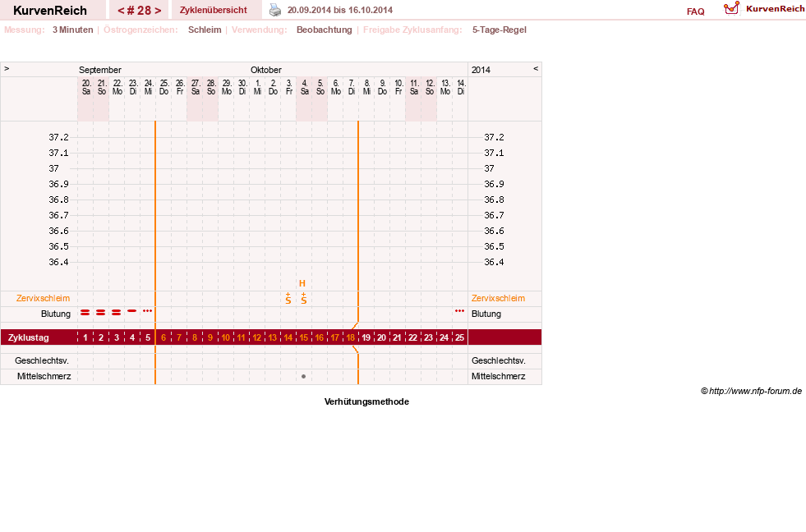Go to next cycle arrow after #28
The height and width of the screenshot is (532, 806).
[x=158, y=11]
